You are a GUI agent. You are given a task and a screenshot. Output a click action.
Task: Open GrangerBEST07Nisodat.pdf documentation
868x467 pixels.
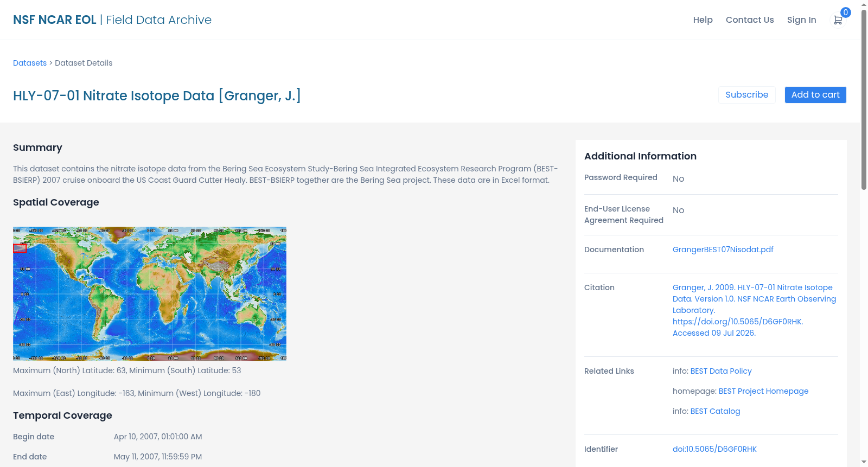pyautogui.click(x=723, y=250)
